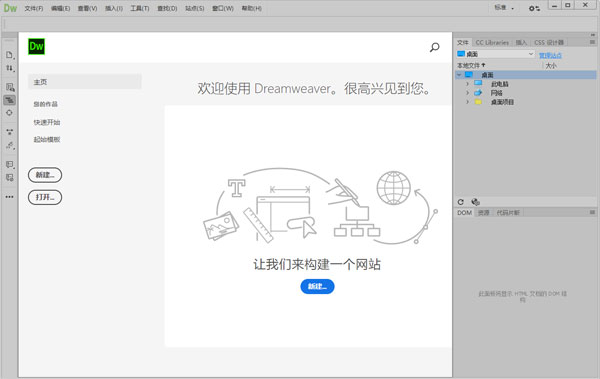Select the 网络 item in file tree
This screenshot has width=600, height=379.
(x=496, y=93)
